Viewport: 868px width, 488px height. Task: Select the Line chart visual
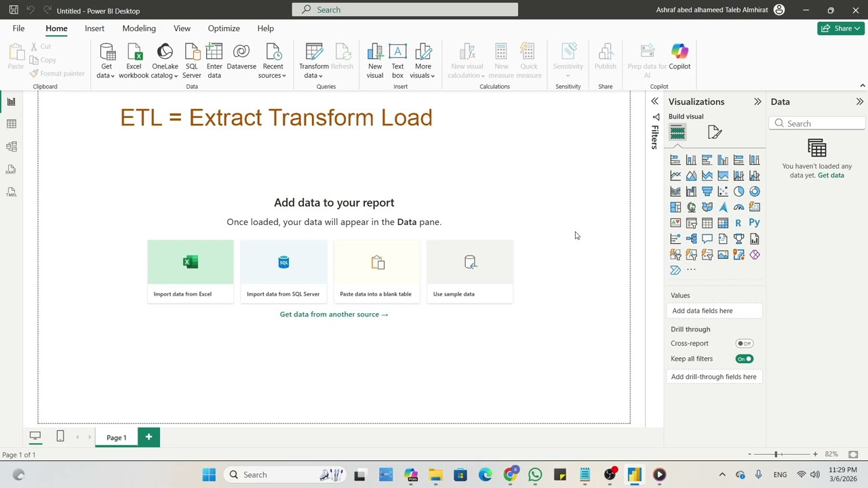[x=675, y=176]
